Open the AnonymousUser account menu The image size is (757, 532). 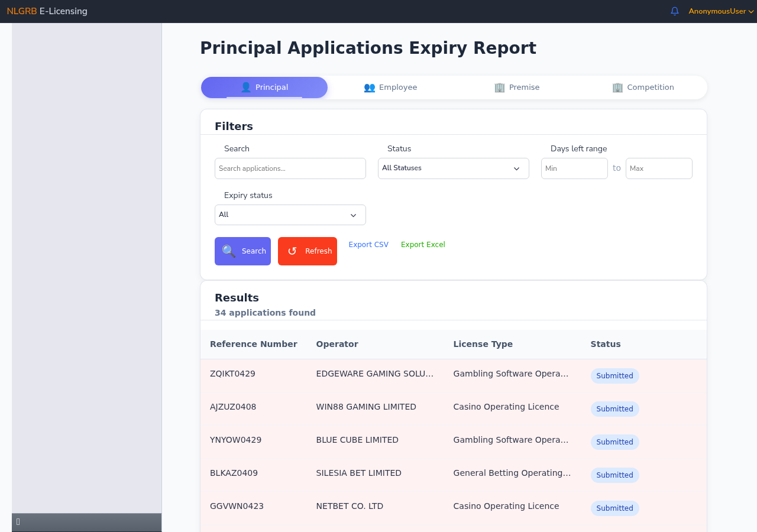pos(721,11)
